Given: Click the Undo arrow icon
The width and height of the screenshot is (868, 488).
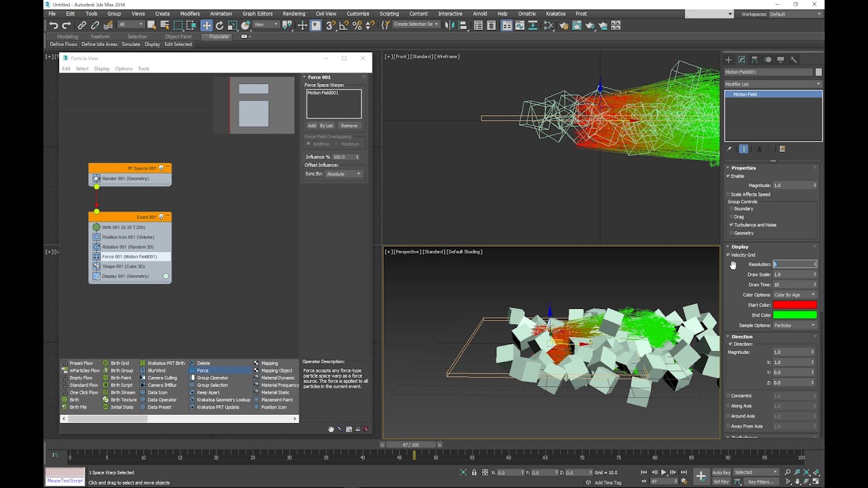Looking at the screenshot, I should tap(54, 25).
